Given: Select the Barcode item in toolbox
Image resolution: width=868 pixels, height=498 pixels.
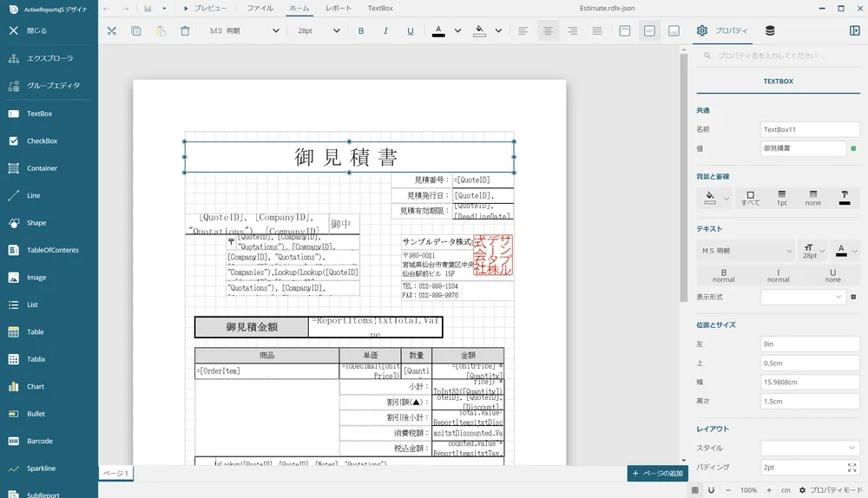Looking at the screenshot, I should [x=40, y=441].
